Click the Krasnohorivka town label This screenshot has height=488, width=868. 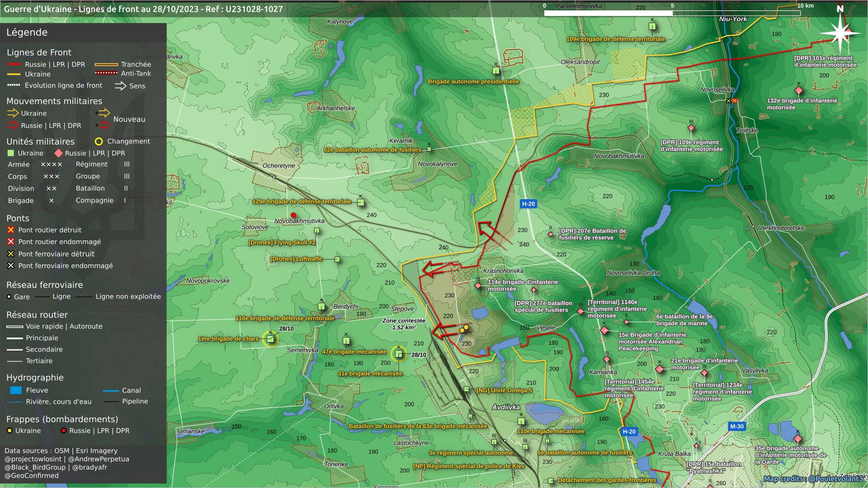[503, 271]
